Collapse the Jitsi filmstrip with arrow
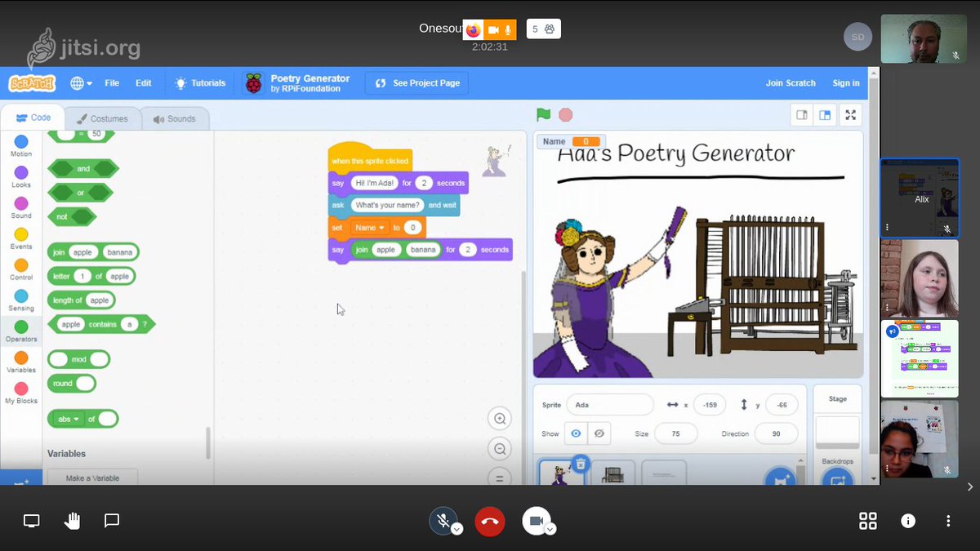The width and height of the screenshot is (980, 551). click(970, 487)
